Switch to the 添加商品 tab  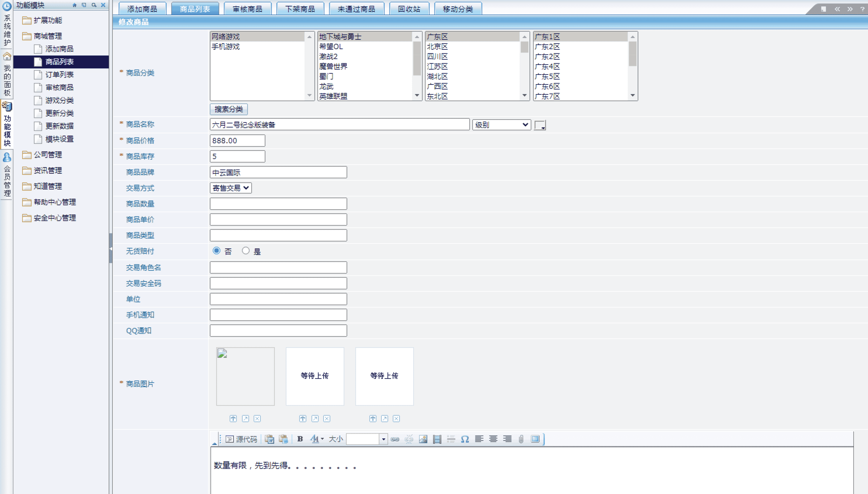tap(142, 9)
